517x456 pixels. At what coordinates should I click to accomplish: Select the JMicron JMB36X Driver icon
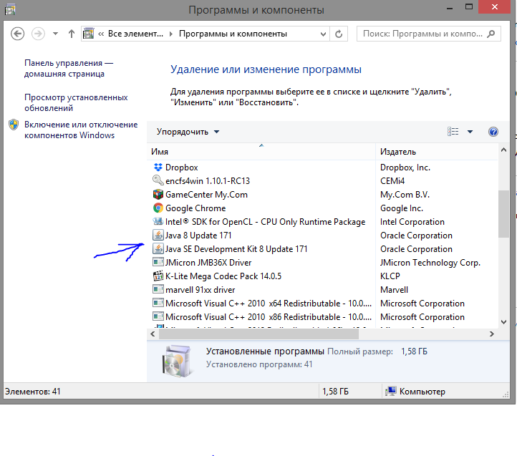[158, 262]
